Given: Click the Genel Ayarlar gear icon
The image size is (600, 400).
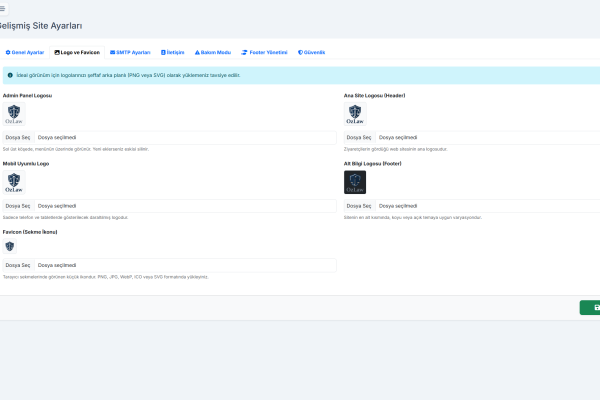Looking at the screenshot, I should [x=8, y=52].
